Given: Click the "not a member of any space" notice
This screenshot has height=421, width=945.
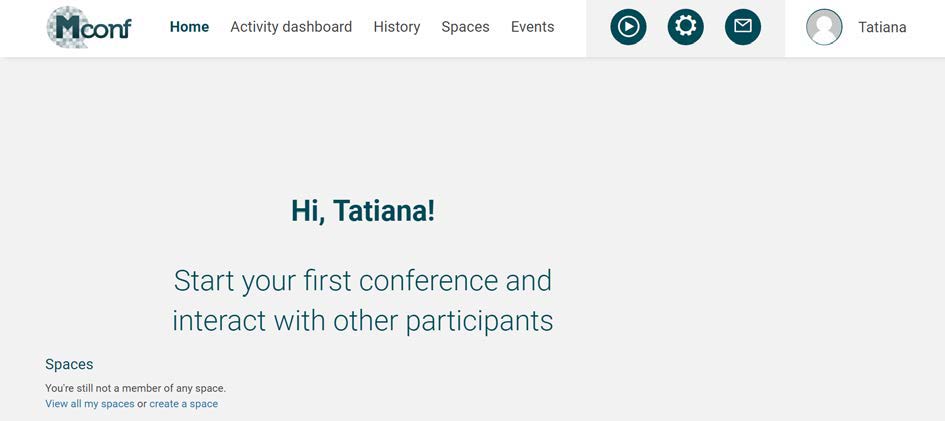Looking at the screenshot, I should pyautogui.click(x=136, y=388).
